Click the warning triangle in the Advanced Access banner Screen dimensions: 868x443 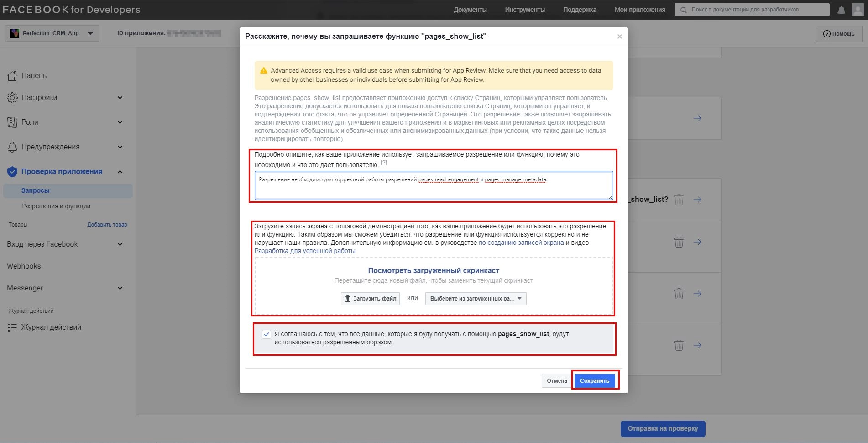pyautogui.click(x=263, y=70)
